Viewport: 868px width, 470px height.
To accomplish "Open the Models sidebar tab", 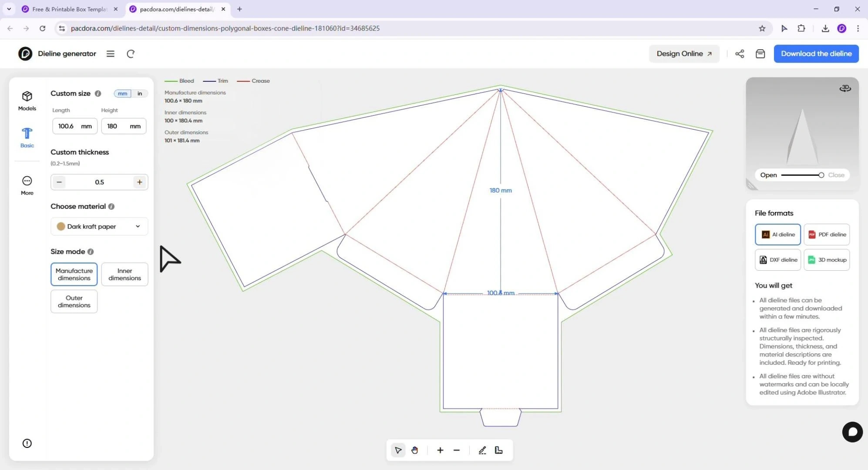I will pos(27,101).
